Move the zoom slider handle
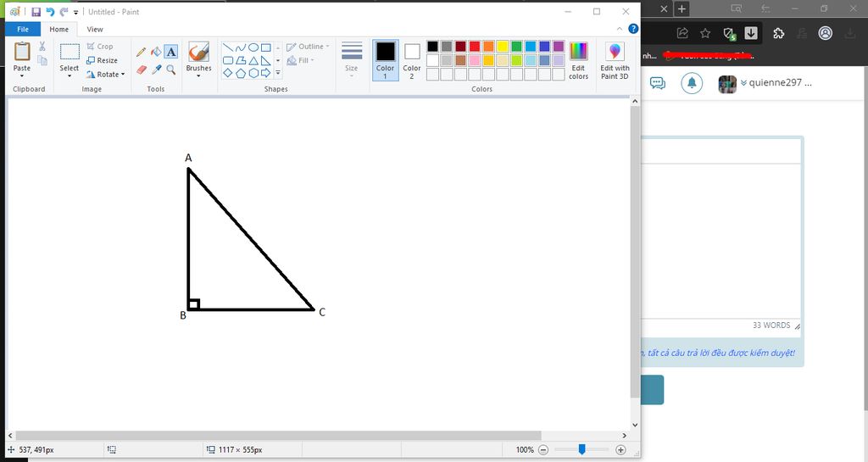The height and width of the screenshot is (462, 868). tap(581, 450)
